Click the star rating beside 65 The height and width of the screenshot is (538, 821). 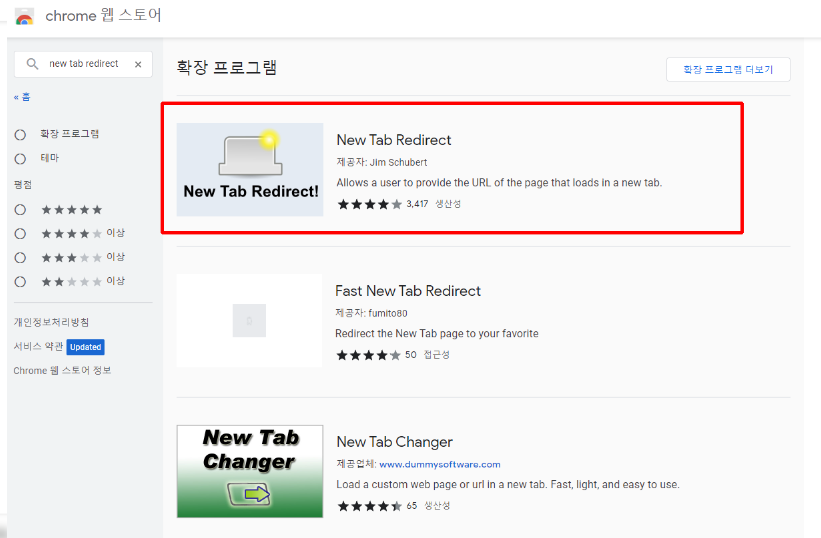point(370,506)
